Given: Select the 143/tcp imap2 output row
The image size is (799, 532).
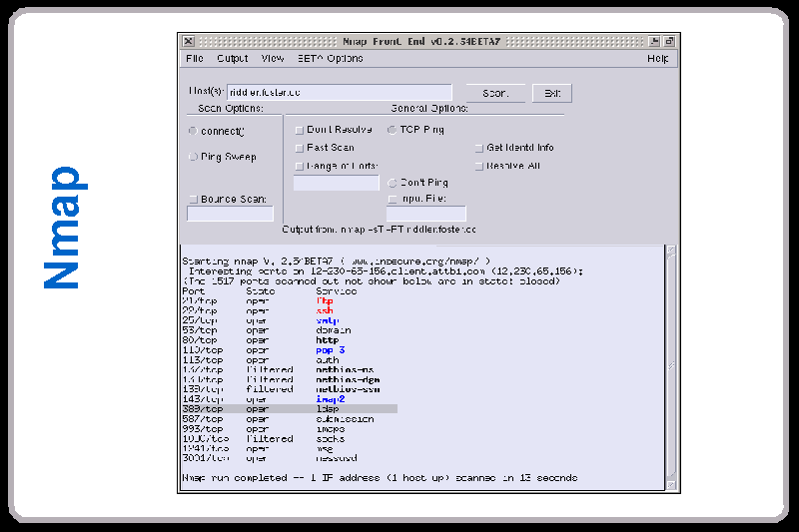Looking at the screenshot, I should [264, 399].
